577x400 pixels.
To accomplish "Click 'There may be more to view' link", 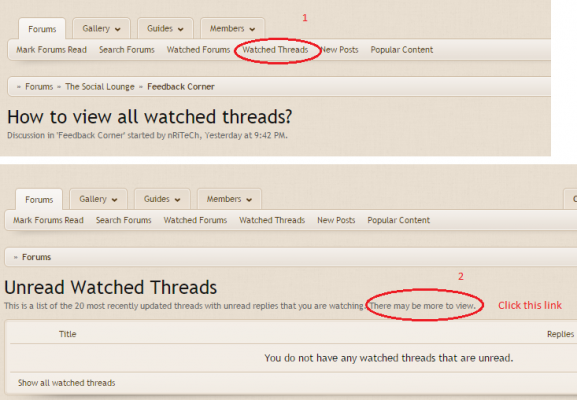I will point(422,306).
